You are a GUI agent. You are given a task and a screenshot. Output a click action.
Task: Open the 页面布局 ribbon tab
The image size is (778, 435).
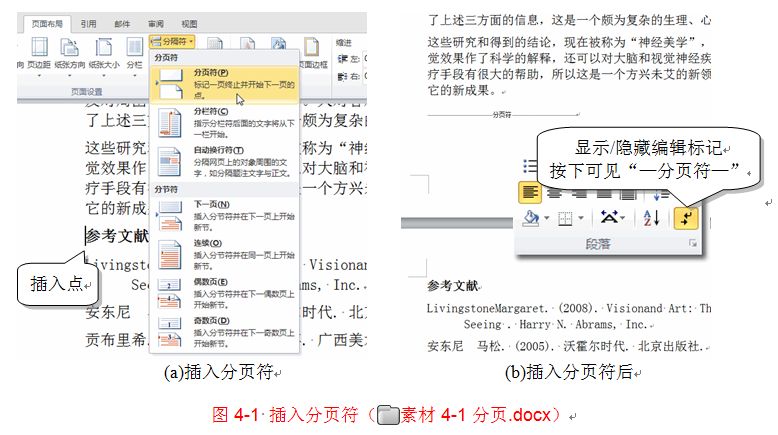click(47, 23)
